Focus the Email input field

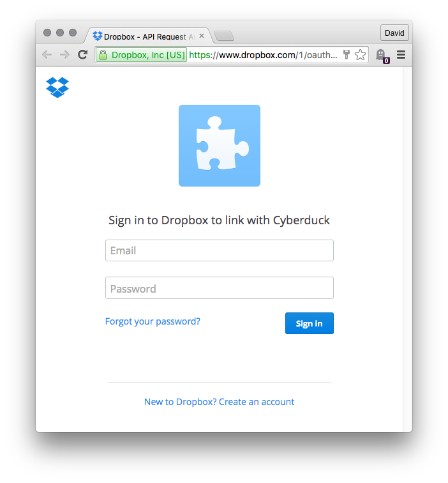coord(220,250)
